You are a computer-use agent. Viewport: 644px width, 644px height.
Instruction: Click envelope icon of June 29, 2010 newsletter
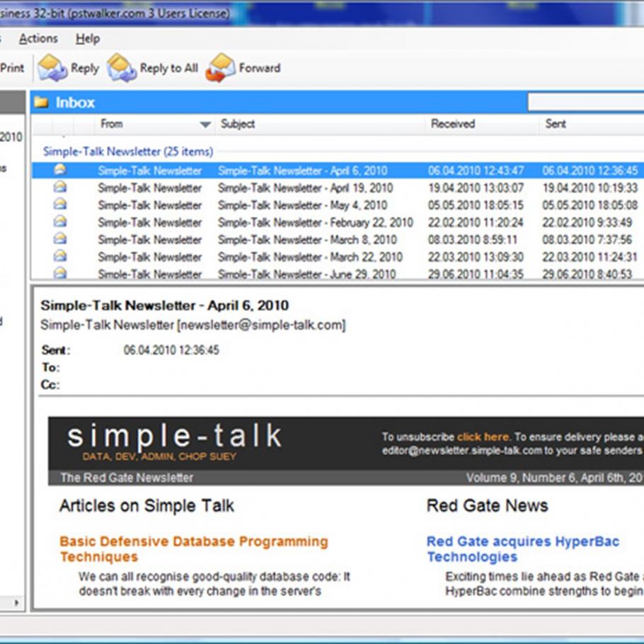[60, 272]
